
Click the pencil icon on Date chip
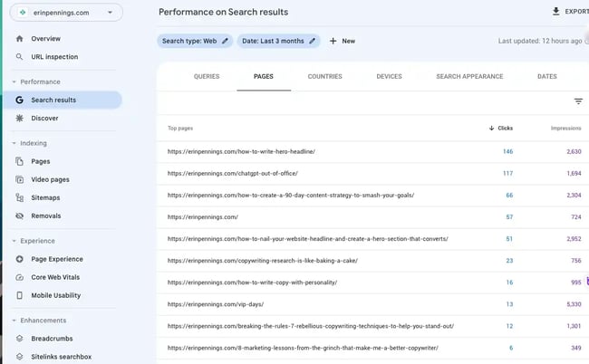pos(312,41)
